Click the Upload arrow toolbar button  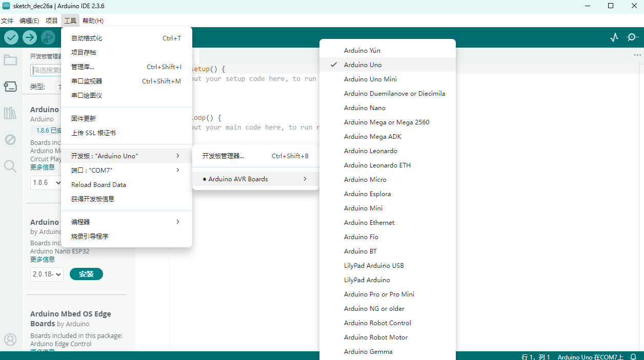pos(30,37)
